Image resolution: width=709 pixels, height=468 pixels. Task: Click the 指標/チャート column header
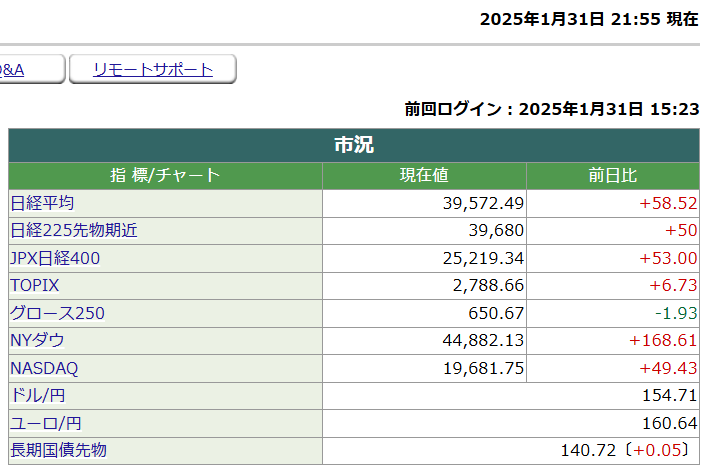click(165, 176)
